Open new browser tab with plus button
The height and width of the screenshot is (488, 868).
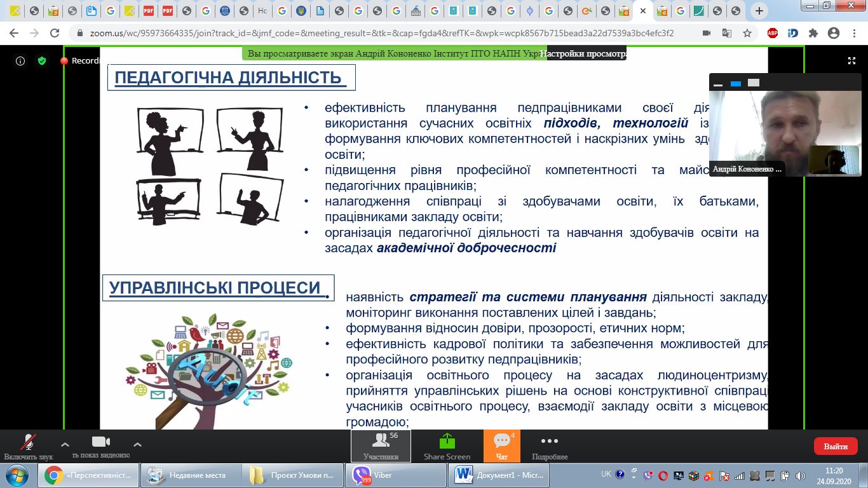[759, 11]
